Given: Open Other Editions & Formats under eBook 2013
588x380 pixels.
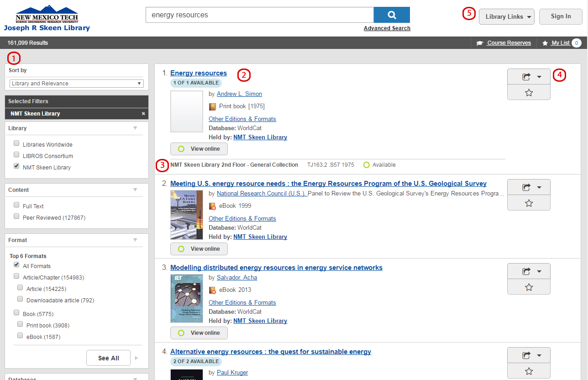Looking at the screenshot, I should pyautogui.click(x=242, y=302).
